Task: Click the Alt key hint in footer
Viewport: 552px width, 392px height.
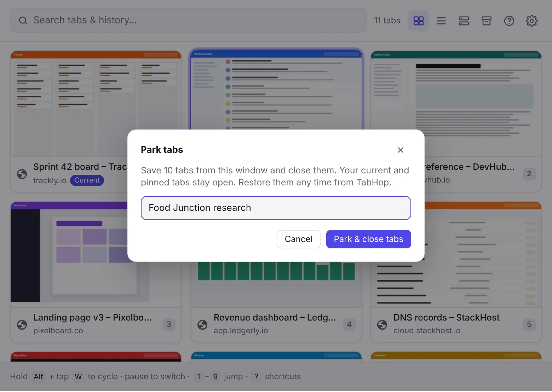Action: coord(39,377)
